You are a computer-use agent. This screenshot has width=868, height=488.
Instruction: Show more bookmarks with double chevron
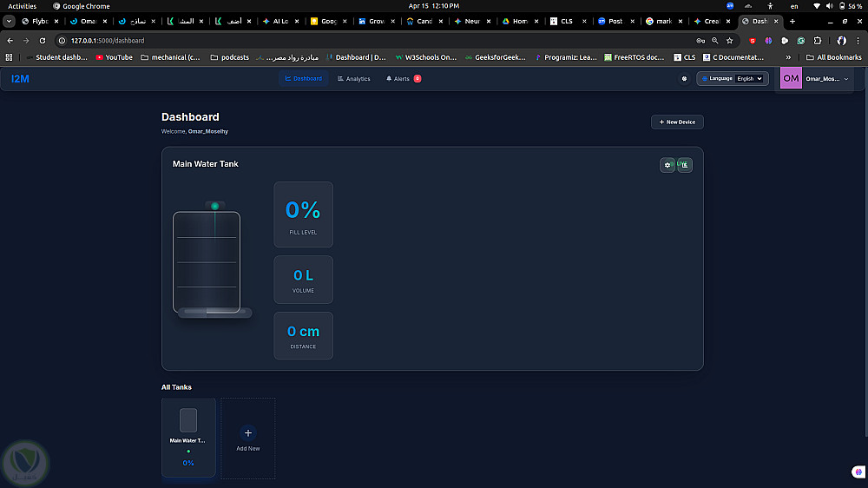pyautogui.click(x=788, y=57)
